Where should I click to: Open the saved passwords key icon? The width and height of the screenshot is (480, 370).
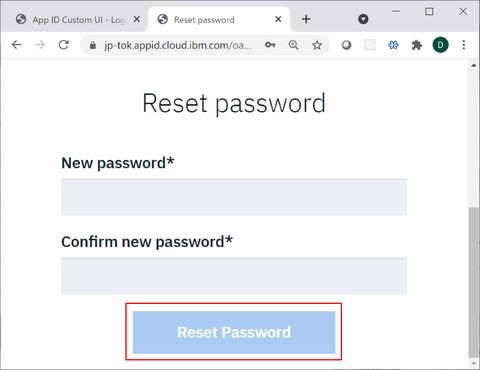(x=270, y=45)
